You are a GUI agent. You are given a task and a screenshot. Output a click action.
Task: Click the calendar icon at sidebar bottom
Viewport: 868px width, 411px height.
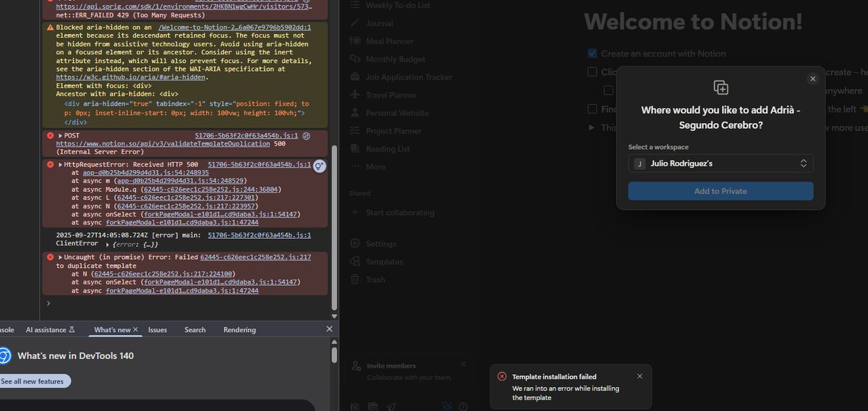click(x=373, y=407)
